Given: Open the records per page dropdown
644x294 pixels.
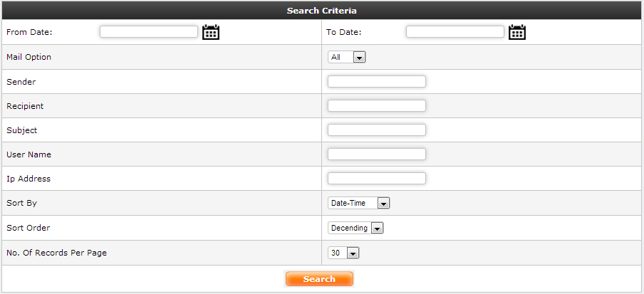Looking at the screenshot, I should click(x=343, y=253).
